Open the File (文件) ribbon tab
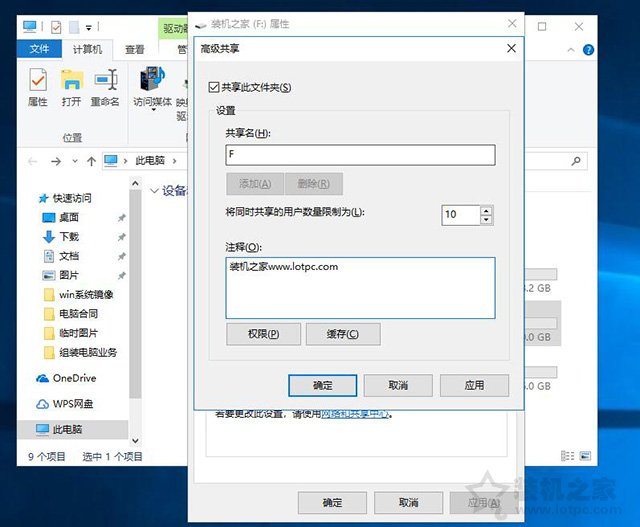The width and height of the screenshot is (640, 527). 39,49
